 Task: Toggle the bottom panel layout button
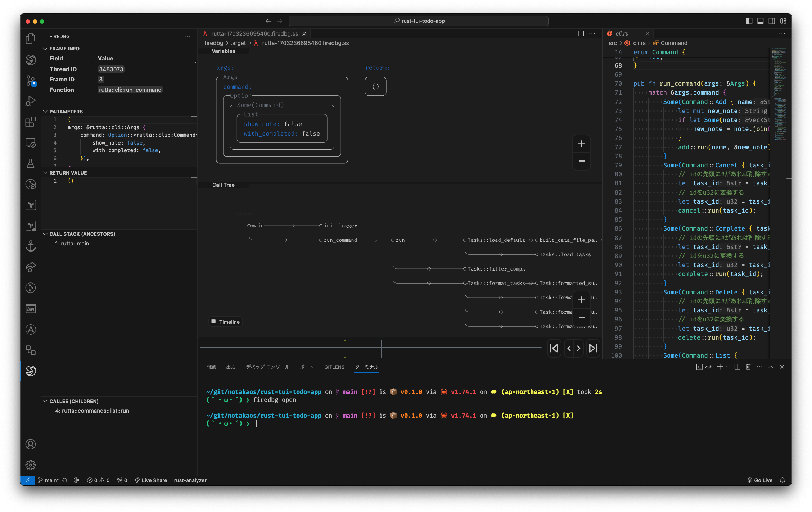click(761, 21)
